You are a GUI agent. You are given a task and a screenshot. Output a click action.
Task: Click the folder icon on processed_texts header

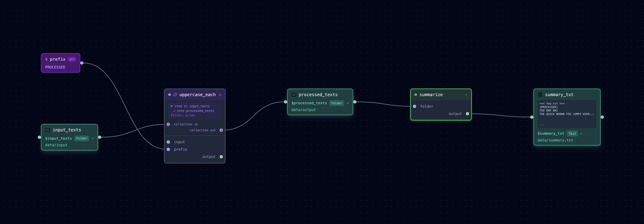[294, 94]
